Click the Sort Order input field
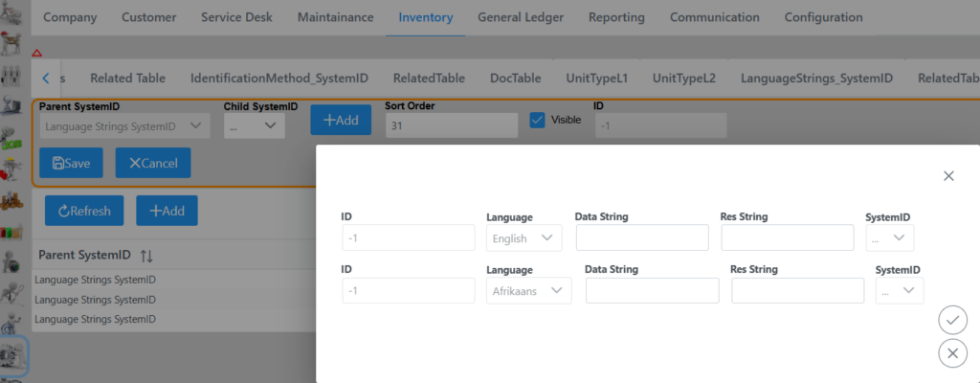The height and width of the screenshot is (383, 980). pyautogui.click(x=453, y=125)
